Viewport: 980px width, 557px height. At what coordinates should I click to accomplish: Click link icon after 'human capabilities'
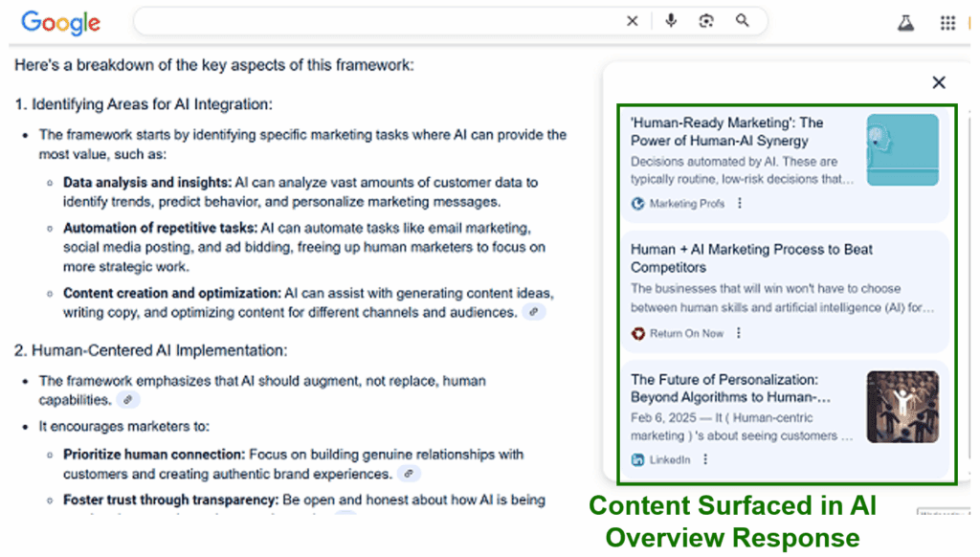click(x=128, y=400)
